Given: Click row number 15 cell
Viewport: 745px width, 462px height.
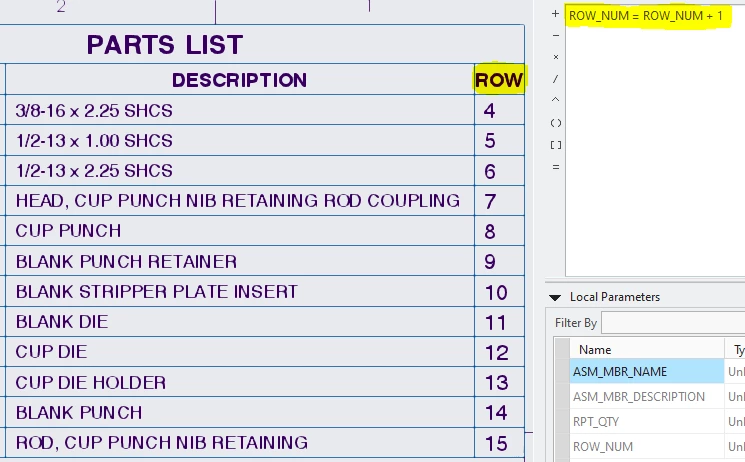Looking at the screenshot, I should tap(499, 443).
